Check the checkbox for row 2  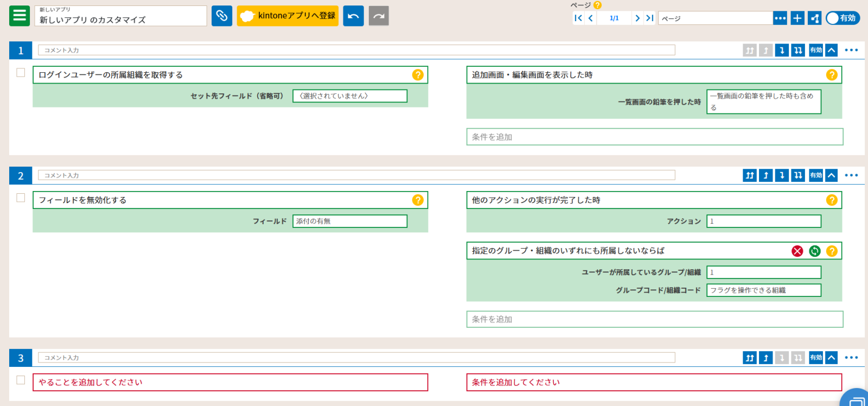pos(21,198)
